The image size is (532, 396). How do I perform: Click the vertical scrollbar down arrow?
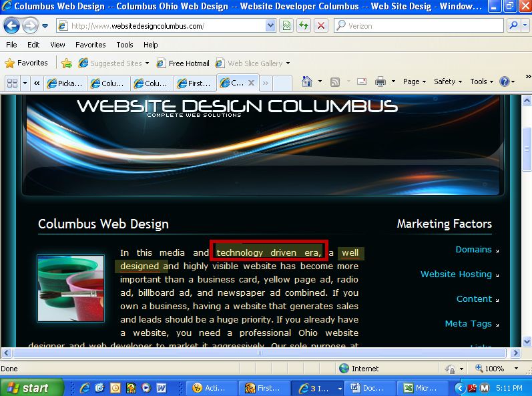(527, 341)
